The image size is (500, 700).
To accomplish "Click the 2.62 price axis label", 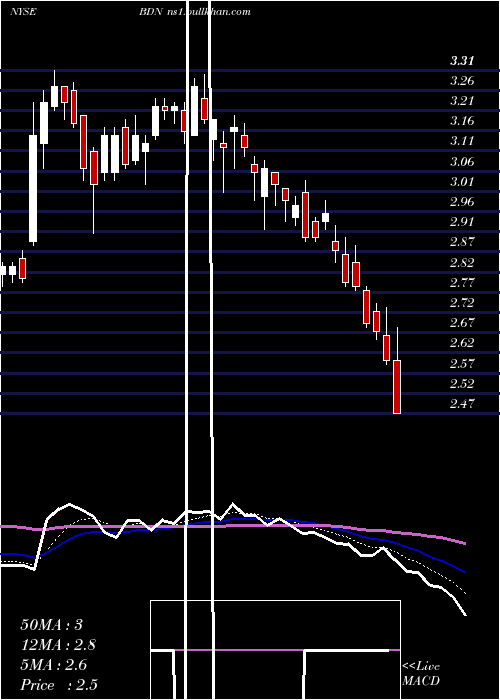I will 462,343.
